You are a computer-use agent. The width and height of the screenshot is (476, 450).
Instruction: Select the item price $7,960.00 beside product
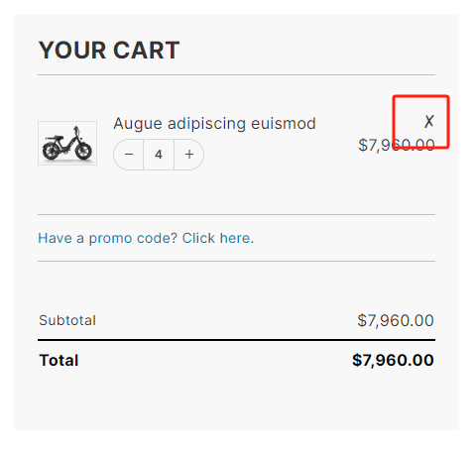click(x=397, y=145)
